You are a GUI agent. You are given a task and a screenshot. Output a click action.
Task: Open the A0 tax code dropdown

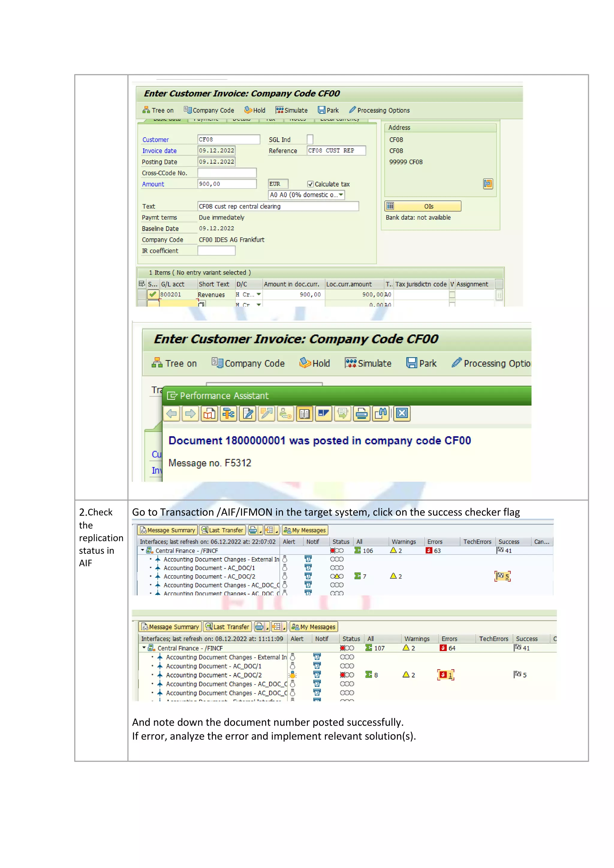[x=341, y=195]
